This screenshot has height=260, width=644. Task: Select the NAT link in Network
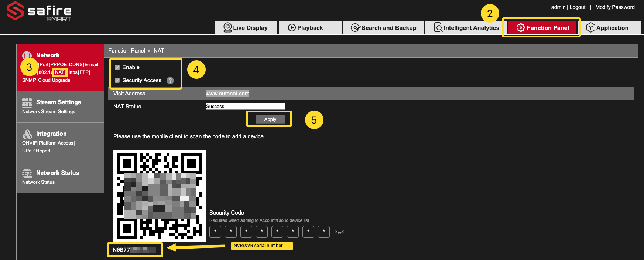coord(60,72)
